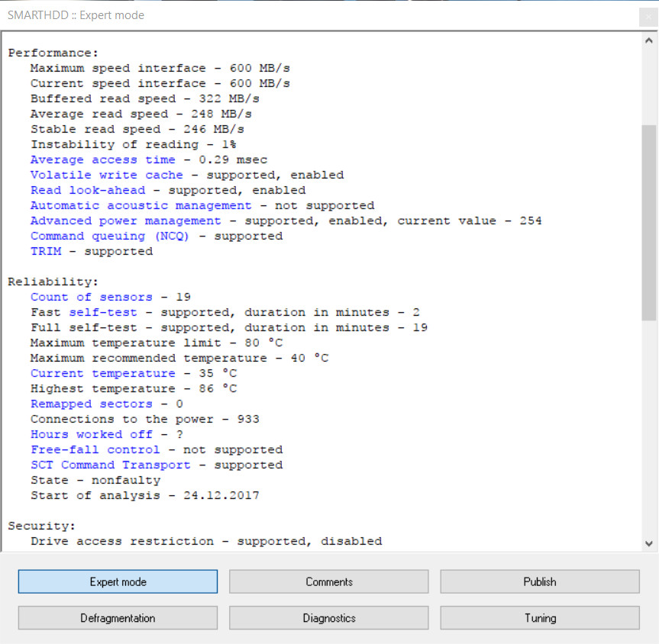The width and height of the screenshot is (659, 644).
Task: Click the vertical scrollbar thumb
Action: (648, 223)
